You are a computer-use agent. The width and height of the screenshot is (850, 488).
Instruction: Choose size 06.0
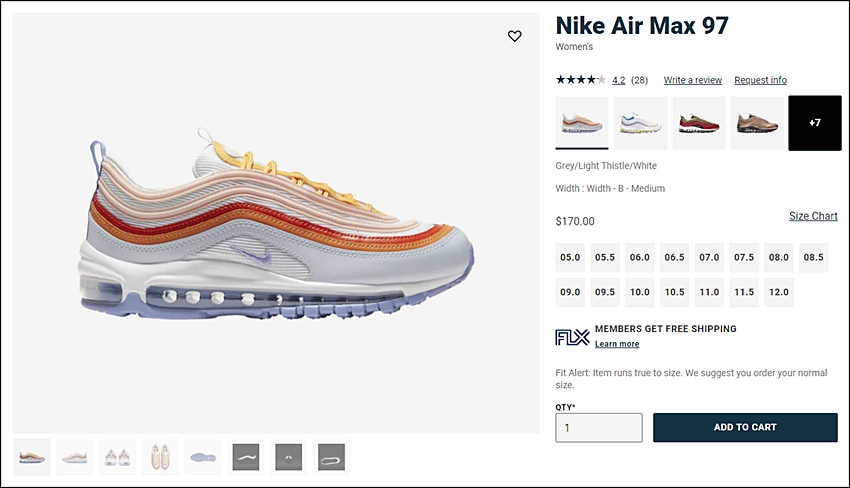point(640,258)
